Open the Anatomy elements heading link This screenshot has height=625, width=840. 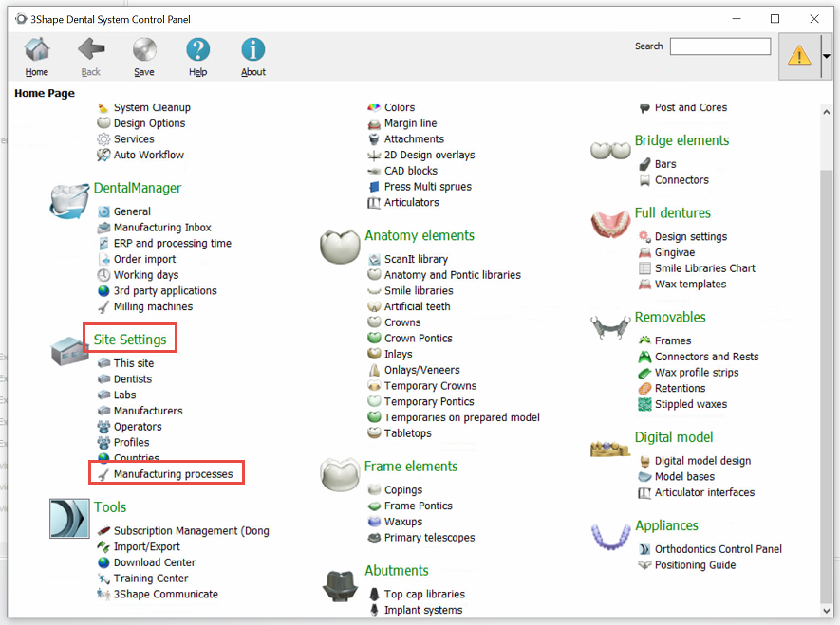pyautogui.click(x=420, y=235)
